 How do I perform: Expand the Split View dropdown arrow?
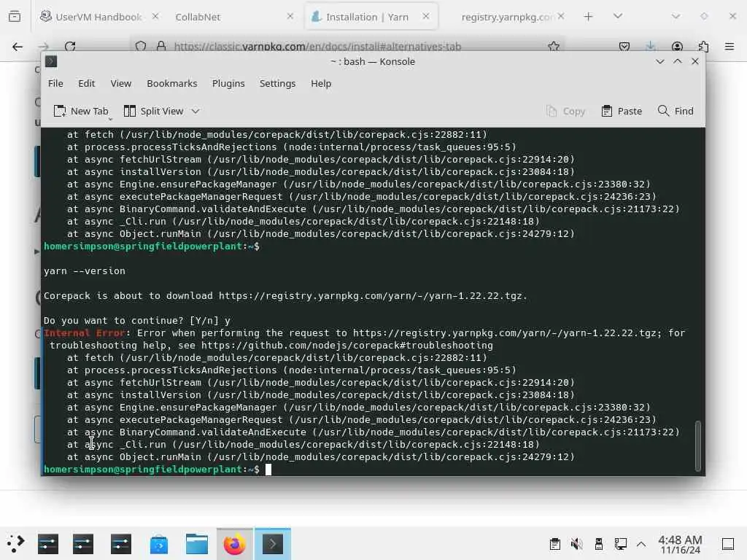[x=196, y=111]
